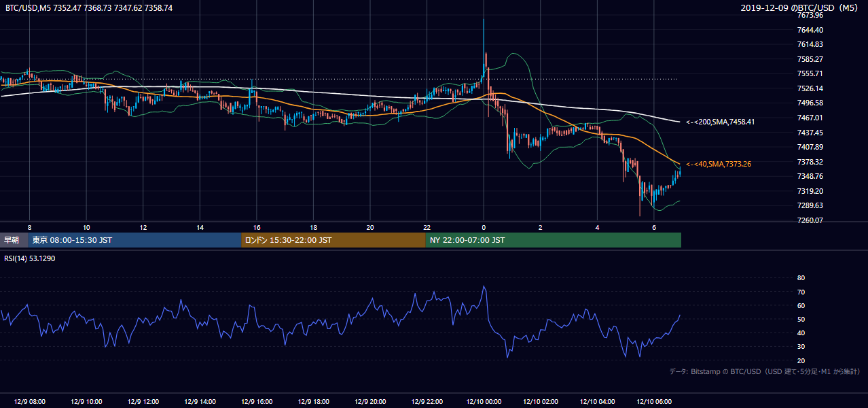Click bottom date label 12/9 16:00
This screenshot has height=408, width=868.
(256, 402)
